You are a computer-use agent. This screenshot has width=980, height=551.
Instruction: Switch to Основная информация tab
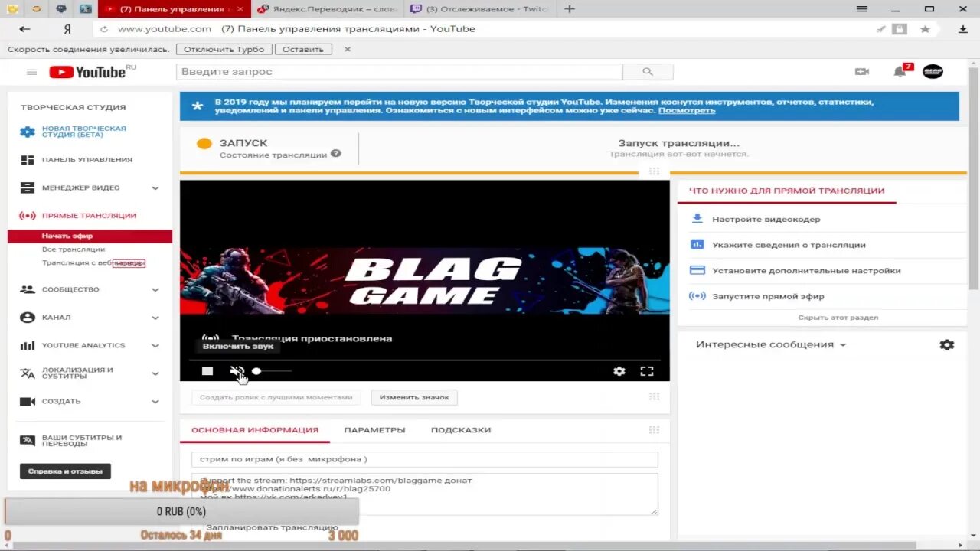[x=255, y=430]
